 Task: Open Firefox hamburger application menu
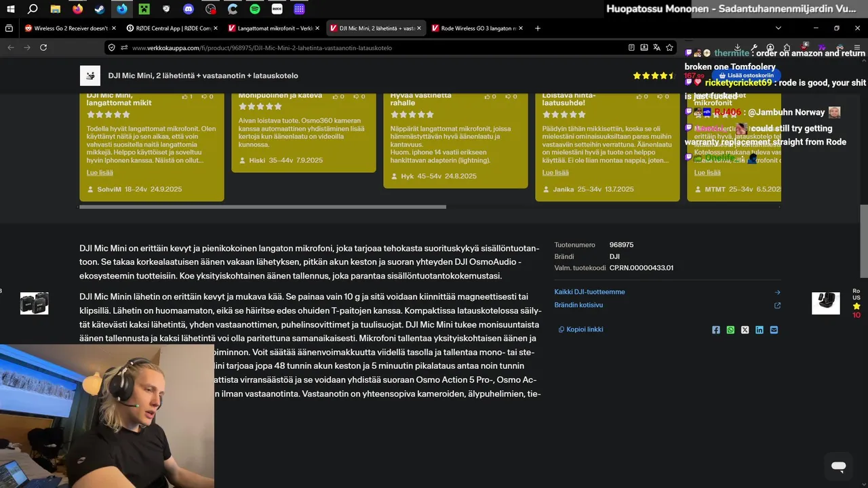[858, 47]
